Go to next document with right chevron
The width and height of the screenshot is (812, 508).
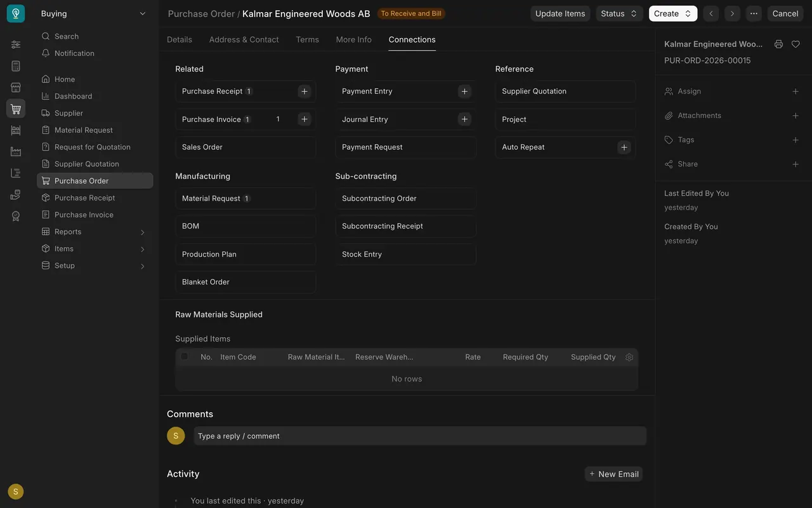732,13
